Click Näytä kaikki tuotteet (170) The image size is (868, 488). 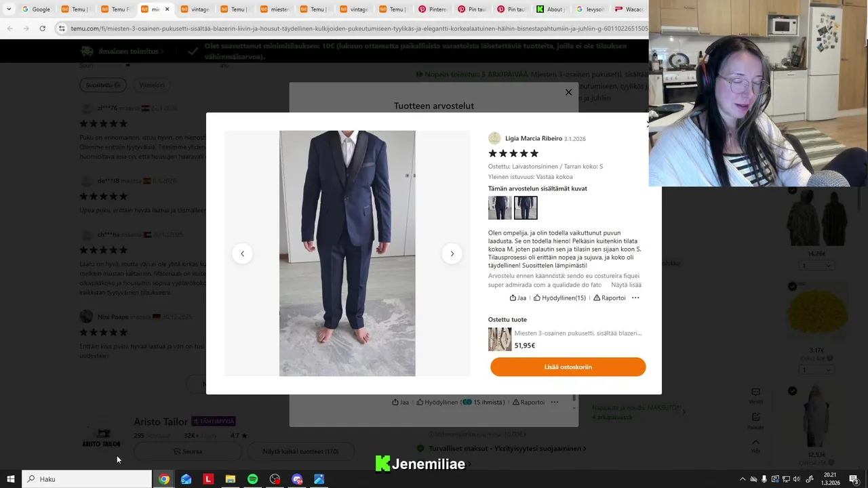pyautogui.click(x=300, y=451)
